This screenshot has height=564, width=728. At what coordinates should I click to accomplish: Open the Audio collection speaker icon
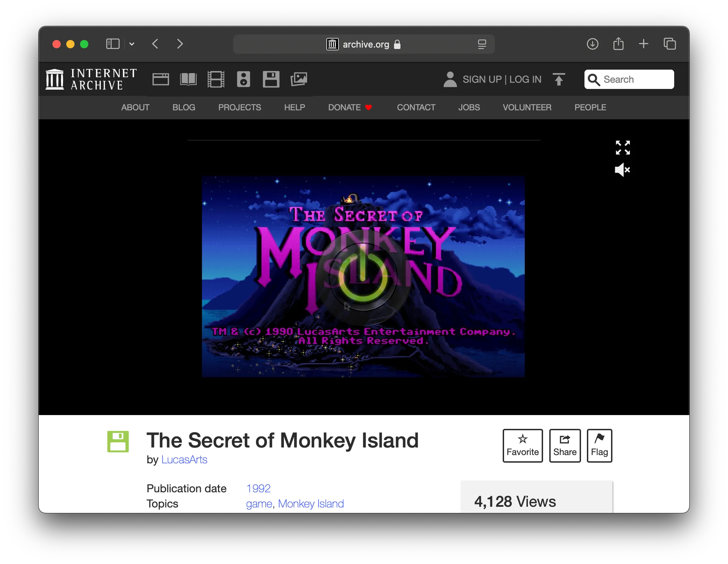point(243,79)
